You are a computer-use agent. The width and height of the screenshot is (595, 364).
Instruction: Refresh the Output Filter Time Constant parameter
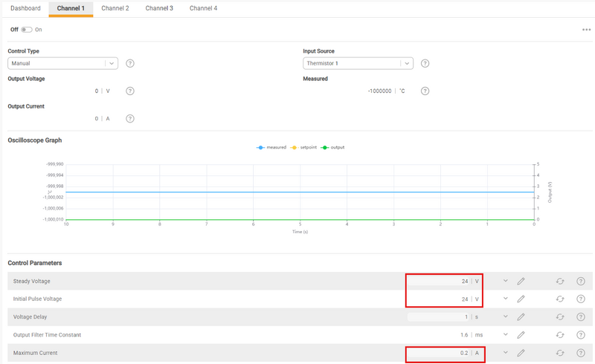point(560,335)
